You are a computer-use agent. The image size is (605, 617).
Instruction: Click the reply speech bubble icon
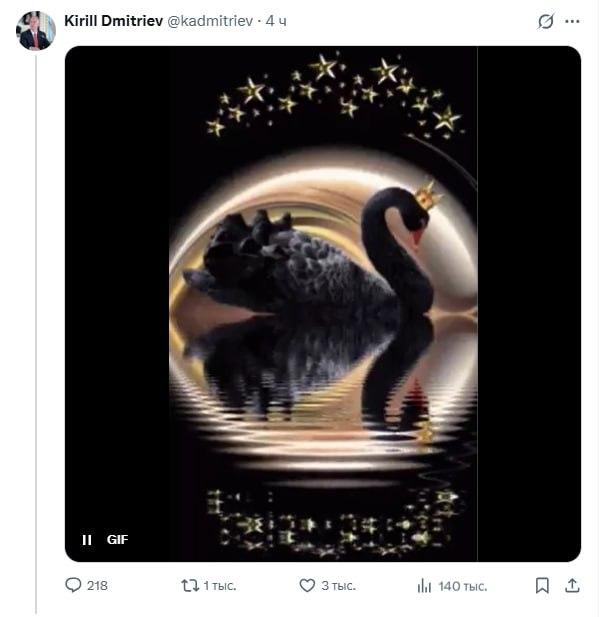pyautogui.click(x=73, y=585)
